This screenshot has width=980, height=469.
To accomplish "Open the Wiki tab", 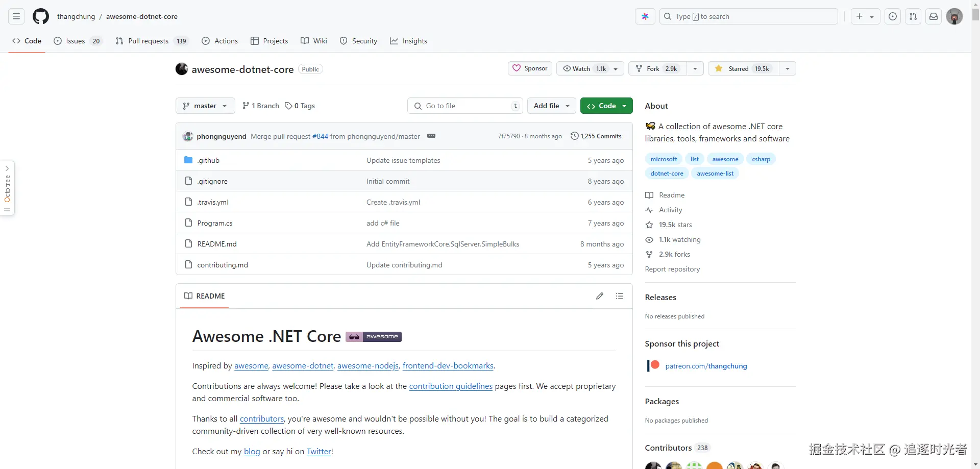I will click(314, 41).
